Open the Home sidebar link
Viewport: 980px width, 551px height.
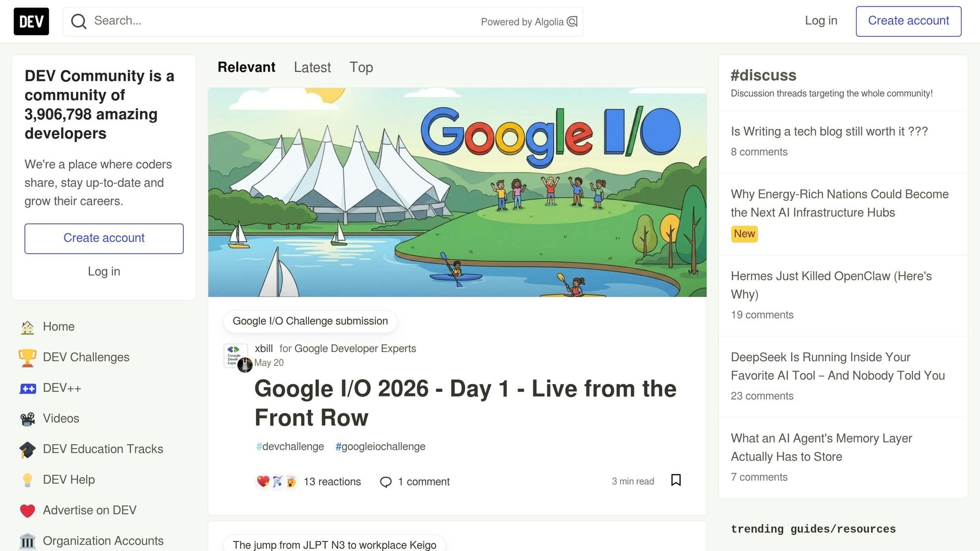104,327
